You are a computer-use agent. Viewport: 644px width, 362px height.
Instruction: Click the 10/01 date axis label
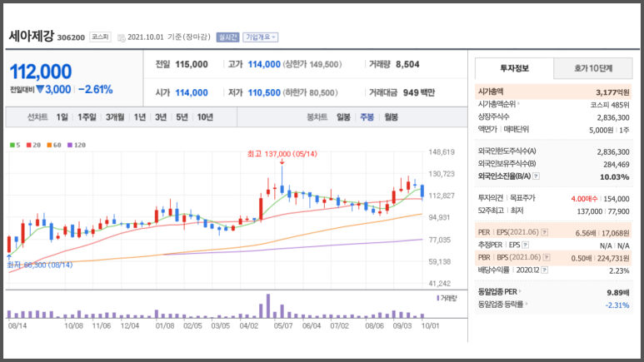click(430, 326)
